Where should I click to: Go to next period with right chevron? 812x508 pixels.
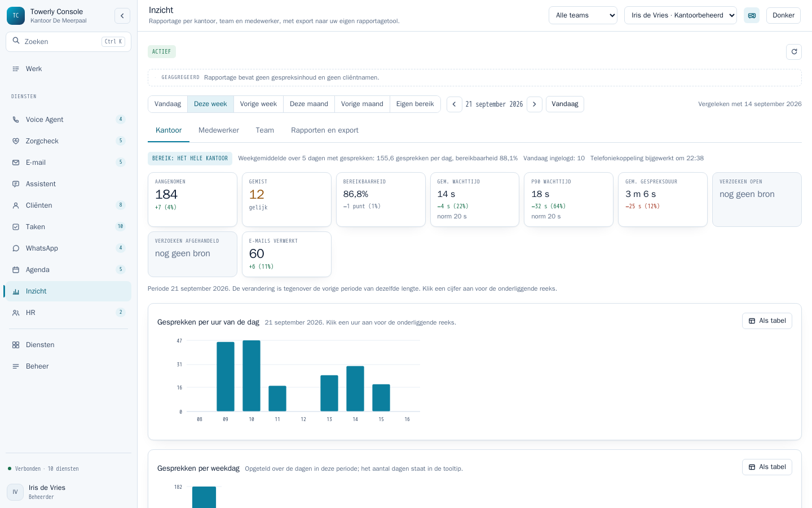pyautogui.click(x=535, y=104)
